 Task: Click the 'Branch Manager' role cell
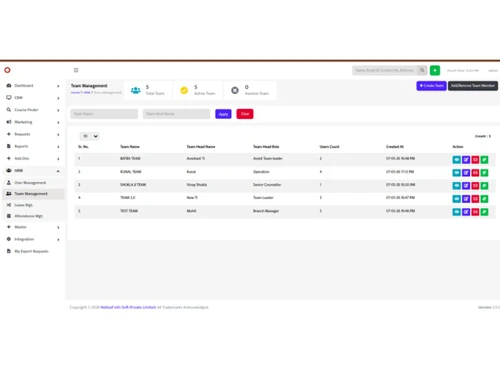point(266,211)
